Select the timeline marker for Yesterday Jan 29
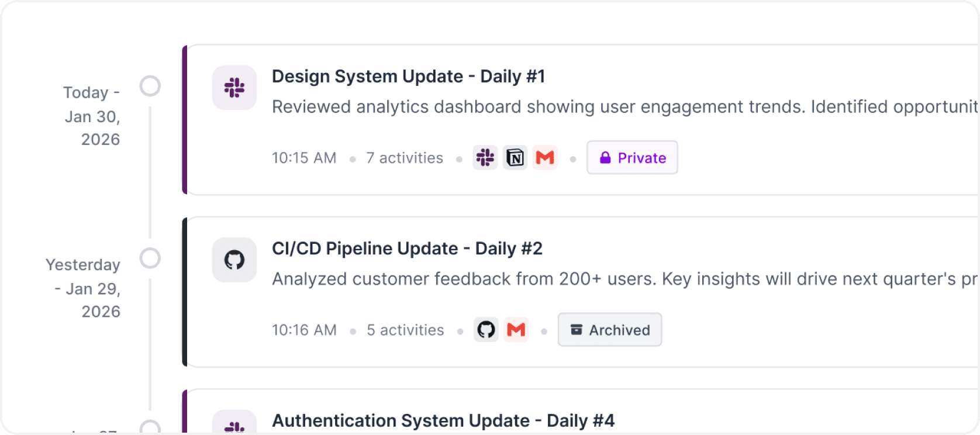Screen dimensions: 980x435 (x=150, y=258)
